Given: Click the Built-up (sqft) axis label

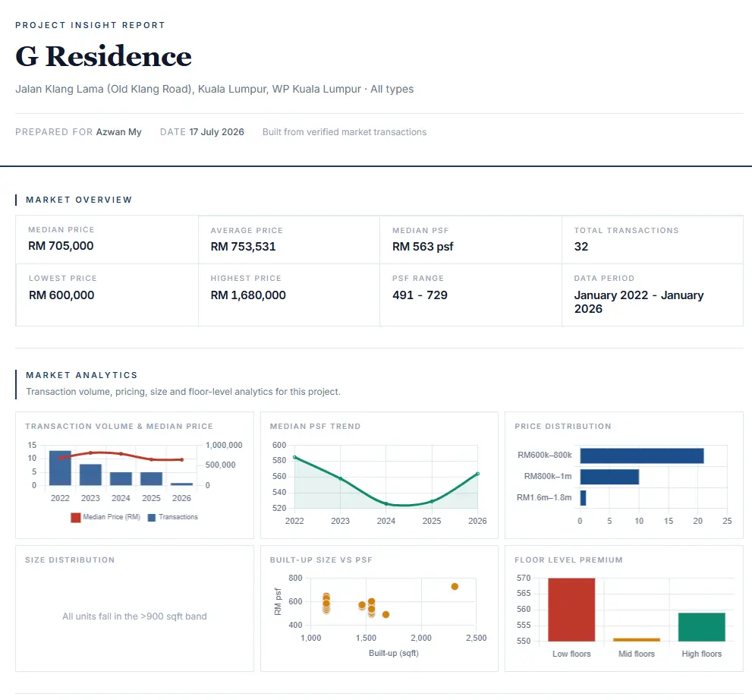Looking at the screenshot, I should 393,653.
